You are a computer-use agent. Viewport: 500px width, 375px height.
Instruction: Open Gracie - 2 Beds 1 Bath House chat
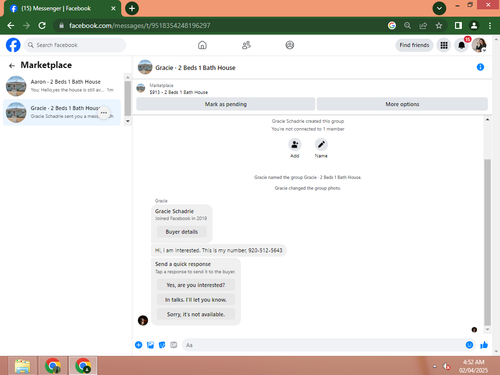coord(62,112)
